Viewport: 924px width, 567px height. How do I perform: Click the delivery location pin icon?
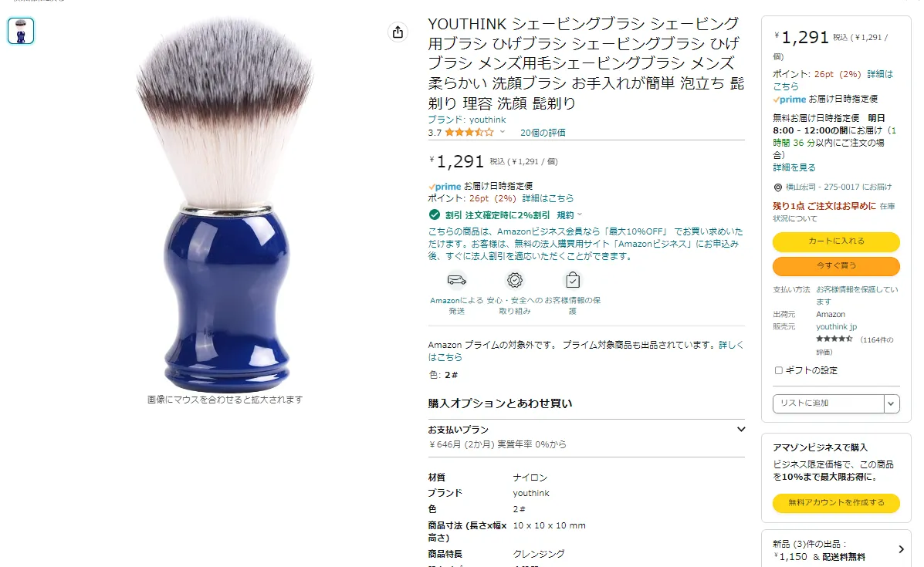(x=778, y=187)
